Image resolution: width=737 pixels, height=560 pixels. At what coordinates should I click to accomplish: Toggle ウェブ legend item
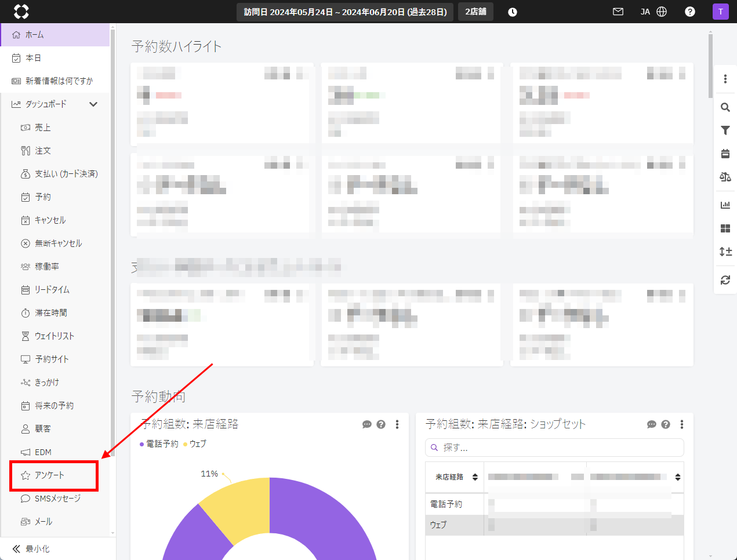pyautogui.click(x=195, y=443)
